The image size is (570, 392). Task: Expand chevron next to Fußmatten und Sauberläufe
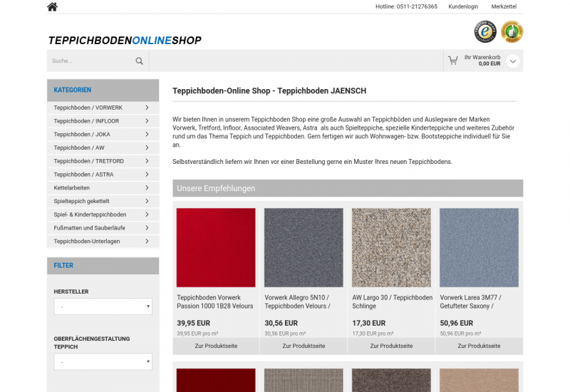pos(147,227)
